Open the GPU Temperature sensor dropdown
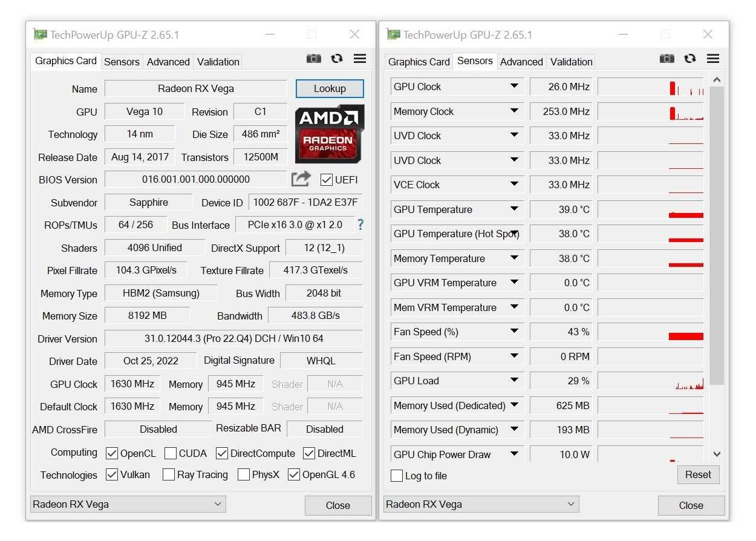The width and height of the screenshot is (756, 541). click(515, 209)
